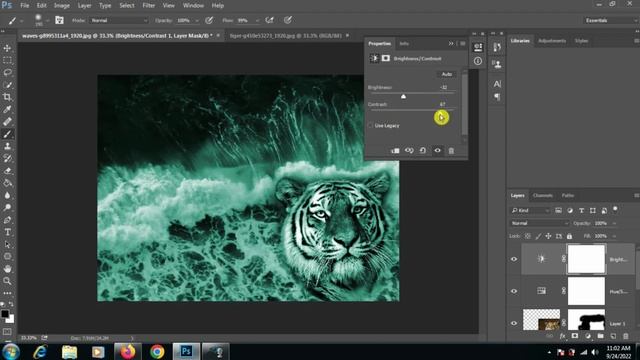Select the Rectangular Marquee tool

click(7, 60)
